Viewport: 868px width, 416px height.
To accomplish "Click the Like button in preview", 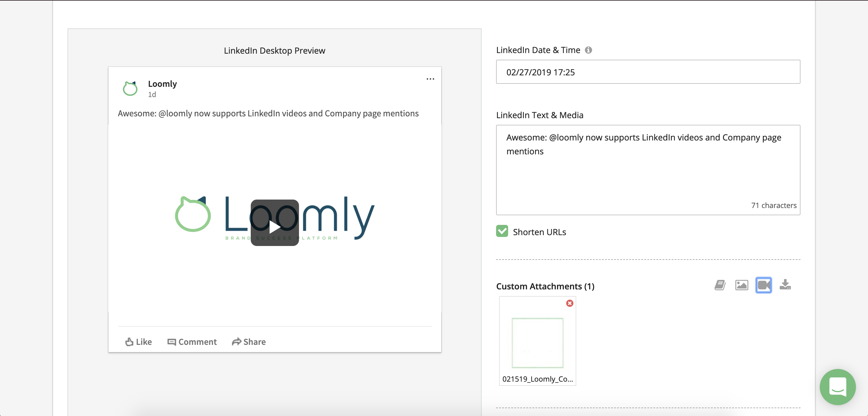I will (139, 342).
